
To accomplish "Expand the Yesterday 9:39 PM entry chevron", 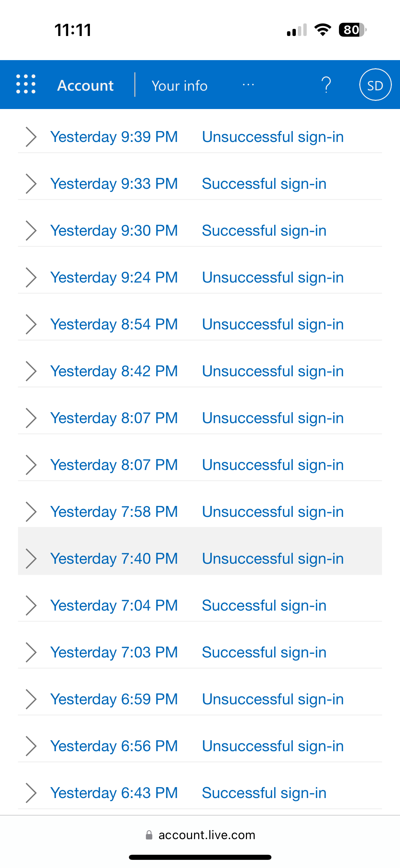I will (31, 137).
